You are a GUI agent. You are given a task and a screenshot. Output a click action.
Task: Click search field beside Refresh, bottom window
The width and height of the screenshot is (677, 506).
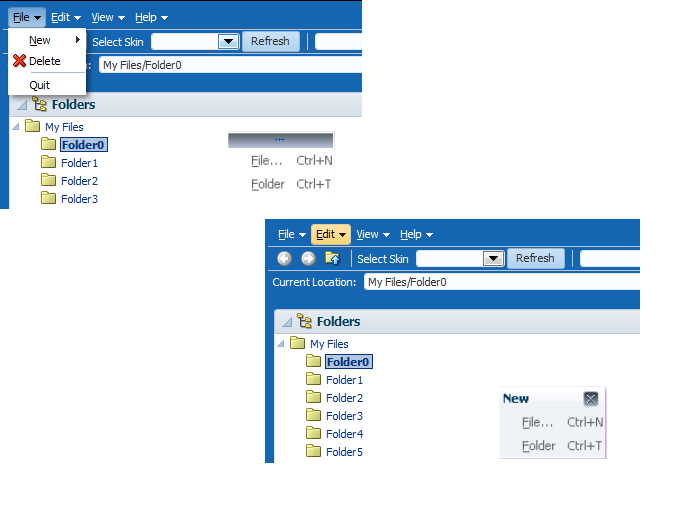click(x=610, y=259)
